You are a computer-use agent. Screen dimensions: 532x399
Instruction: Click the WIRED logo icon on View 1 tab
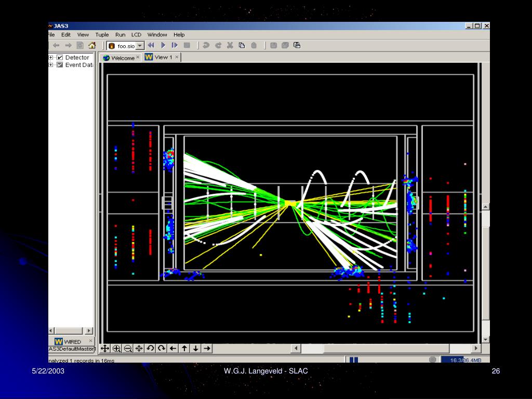click(x=149, y=57)
